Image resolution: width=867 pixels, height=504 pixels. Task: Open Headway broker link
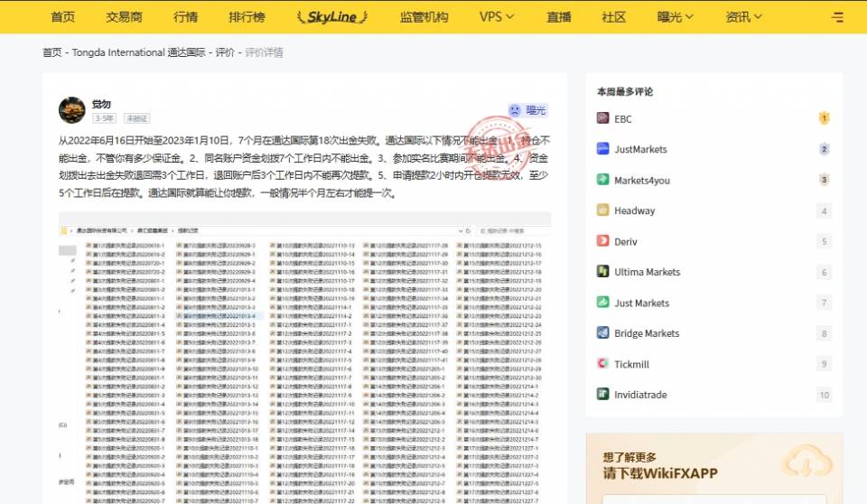(634, 210)
